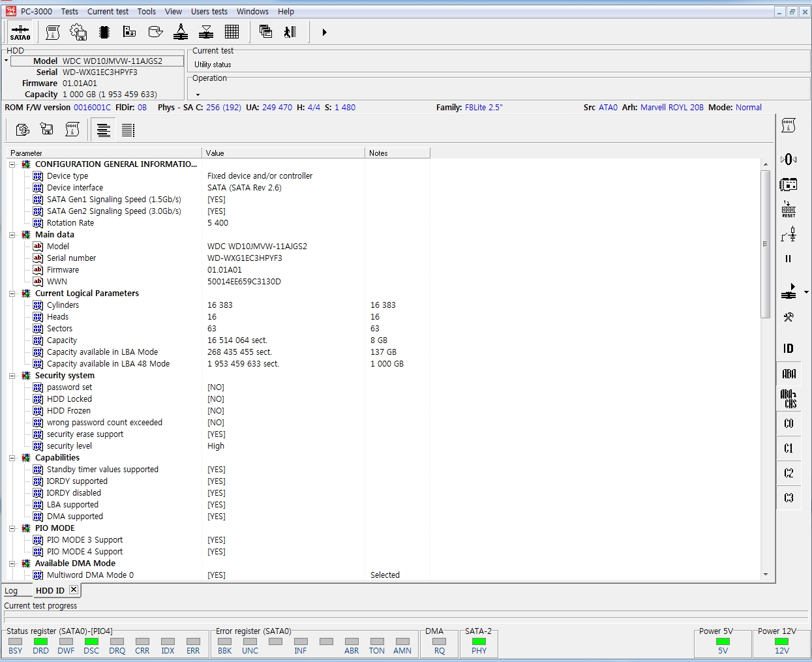This screenshot has width=812, height=662.
Task: Click the scroll info icon in right sidebar
Action: pyautogui.click(x=789, y=126)
